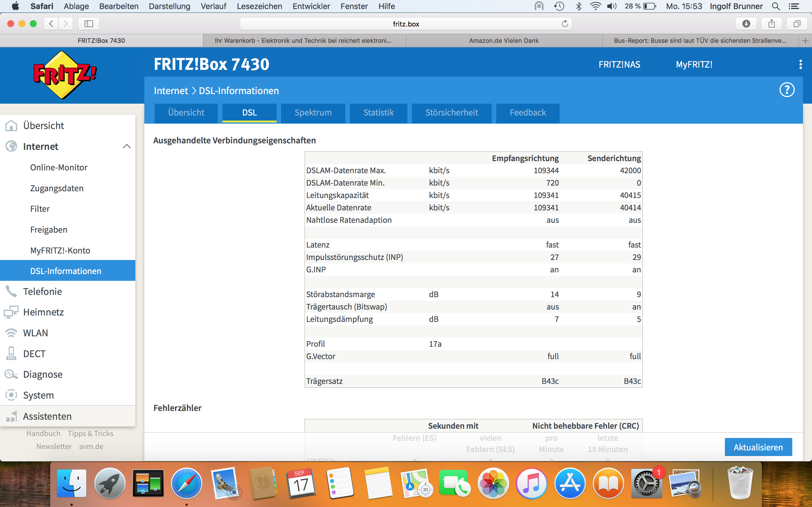This screenshot has height=507, width=812.
Task: Click Safari's page reload icon
Action: [565, 24]
